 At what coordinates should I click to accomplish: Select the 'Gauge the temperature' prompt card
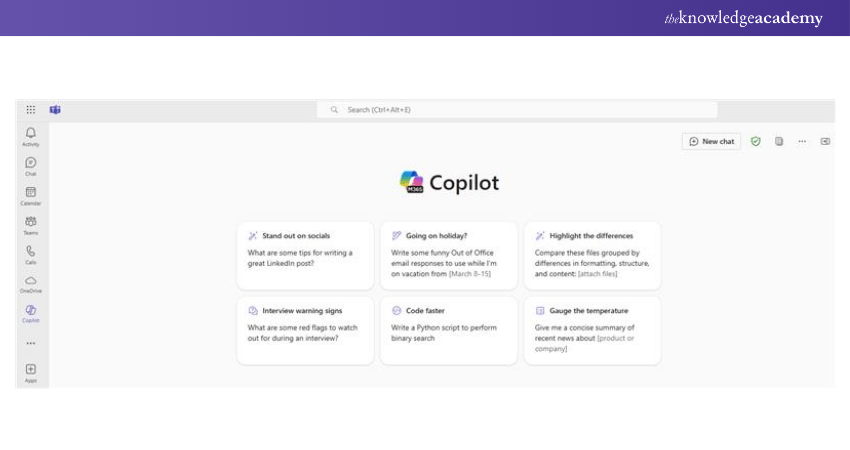(592, 329)
